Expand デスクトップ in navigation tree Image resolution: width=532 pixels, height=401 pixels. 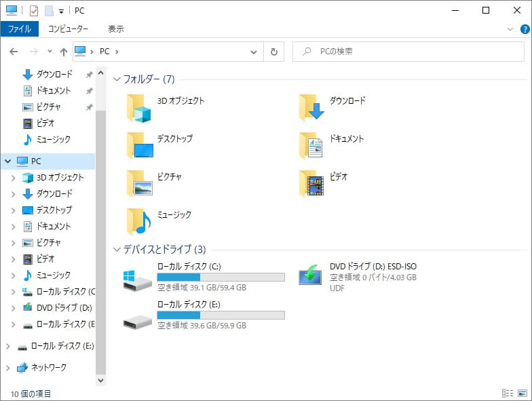point(14,210)
